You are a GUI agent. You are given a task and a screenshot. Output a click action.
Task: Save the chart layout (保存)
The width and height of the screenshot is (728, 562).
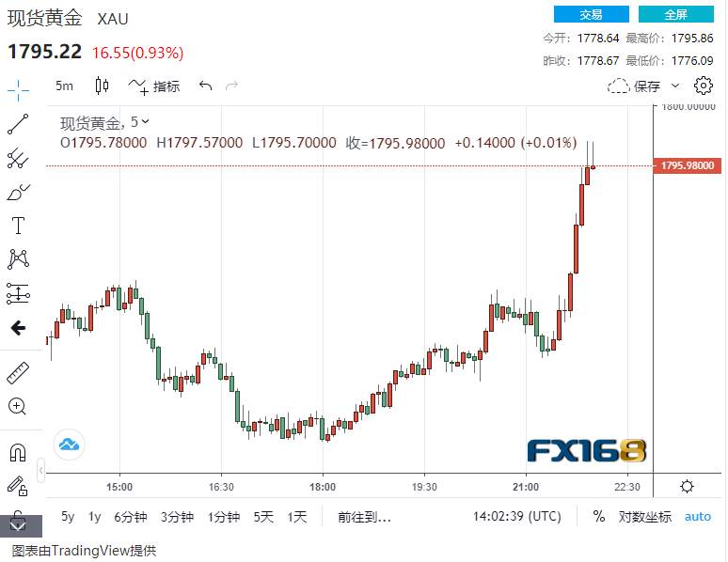point(634,86)
